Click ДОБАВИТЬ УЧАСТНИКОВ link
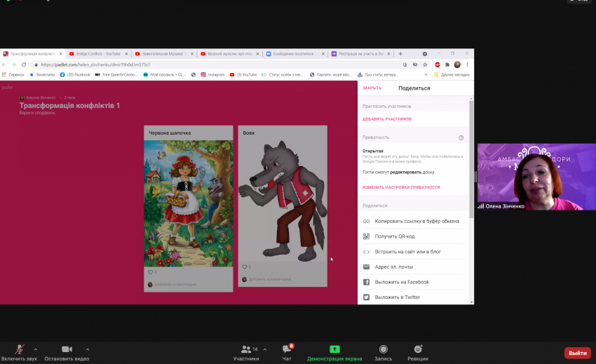Screen dimensions: 596x364 click(387, 119)
